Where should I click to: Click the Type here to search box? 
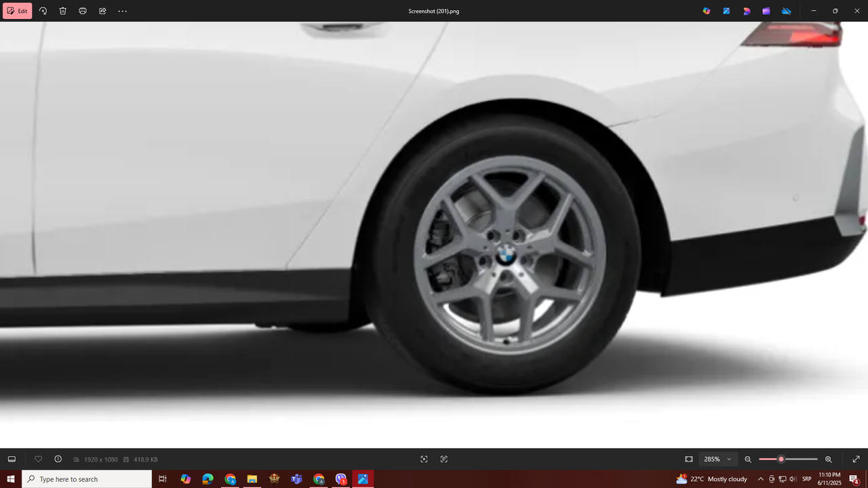tap(87, 479)
